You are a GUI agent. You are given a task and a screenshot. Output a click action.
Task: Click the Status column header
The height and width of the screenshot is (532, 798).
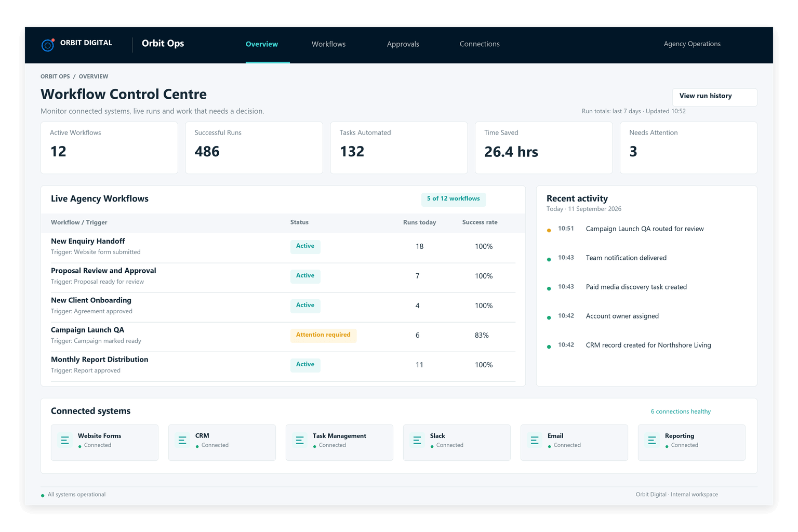299,222
